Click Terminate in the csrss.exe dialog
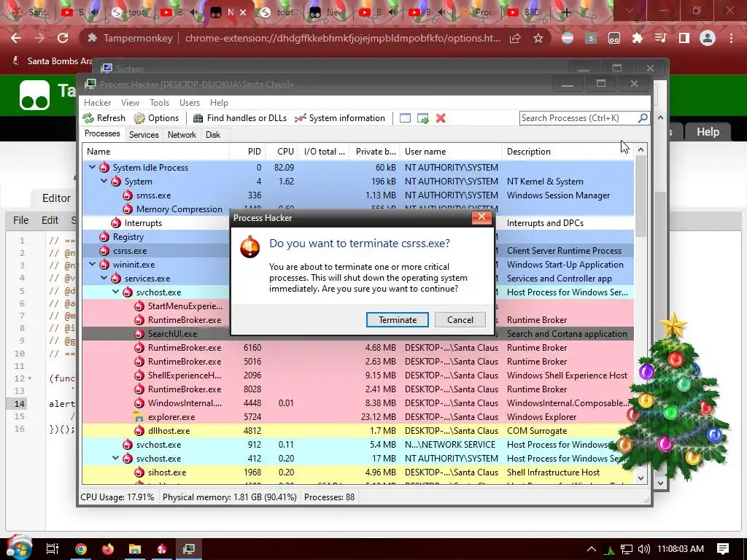 (x=398, y=320)
